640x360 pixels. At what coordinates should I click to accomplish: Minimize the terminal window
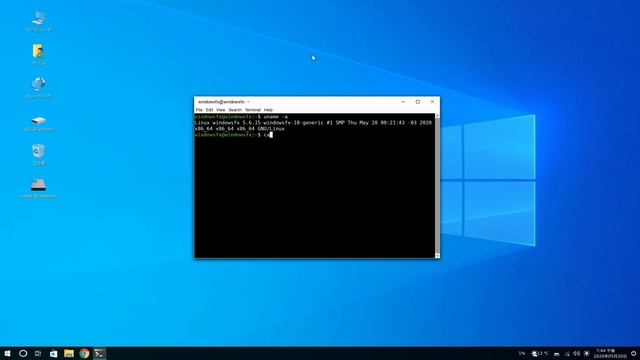click(x=403, y=102)
